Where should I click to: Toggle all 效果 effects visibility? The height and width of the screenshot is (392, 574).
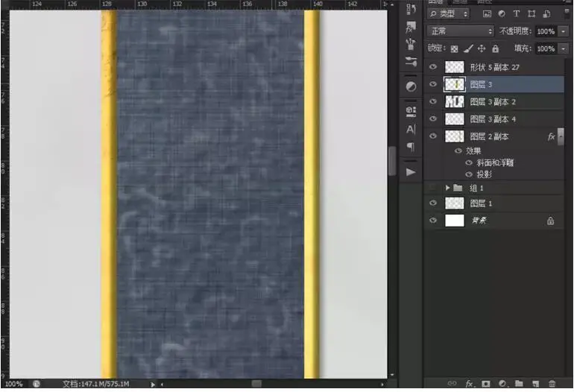pos(458,151)
